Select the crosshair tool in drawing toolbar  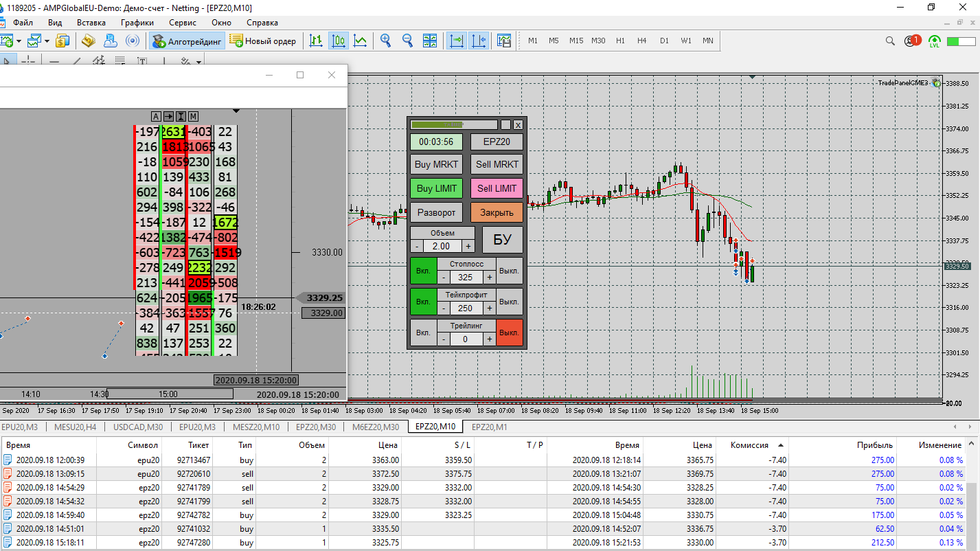point(28,61)
